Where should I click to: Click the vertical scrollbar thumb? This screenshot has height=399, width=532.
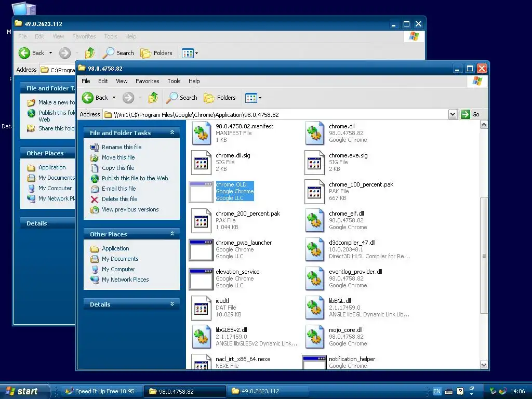pyautogui.click(x=484, y=255)
